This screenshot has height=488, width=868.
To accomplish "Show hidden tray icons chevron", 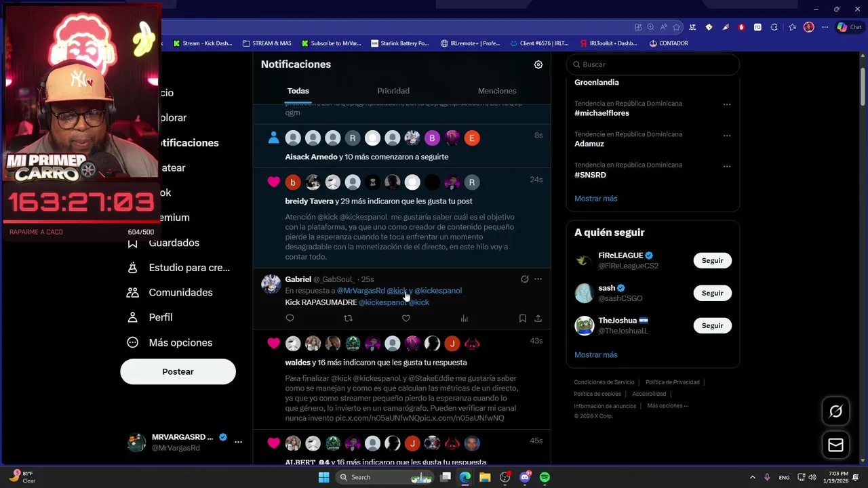I will tap(752, 477).
